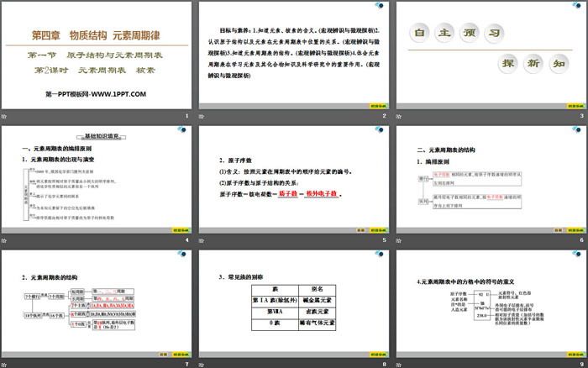588x368 pixels.
Task: Select slide 9 about 方格中的符号的意义
Action: coord(491,303)
